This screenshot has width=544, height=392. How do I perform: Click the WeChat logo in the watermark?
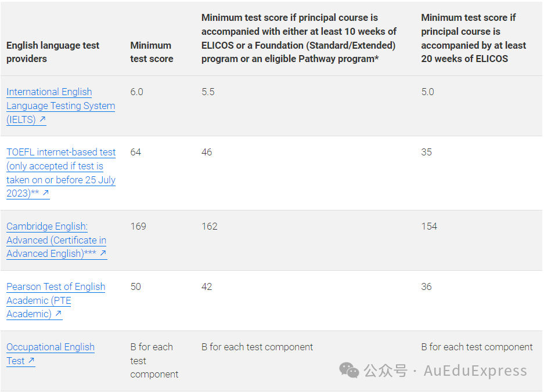349,371
